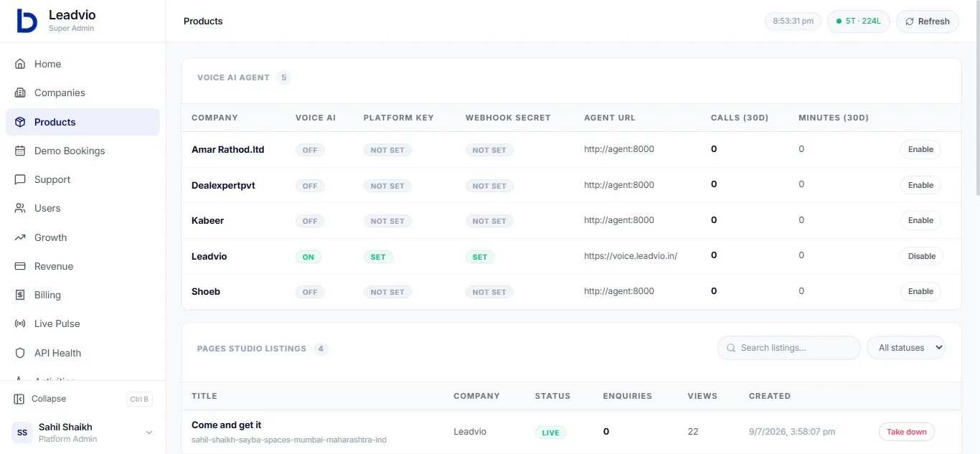This screenshot has width=980, height=454.
Task: Open Demo Bookings in the sidebar
Action: [83, 151]
